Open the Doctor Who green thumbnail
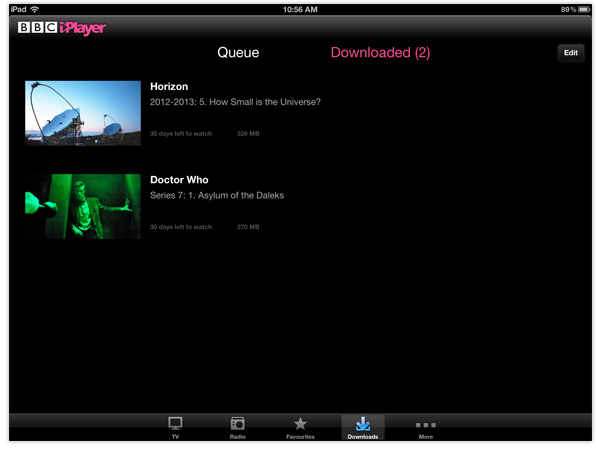Screen dimensions: 596x452 pos(83,206)
